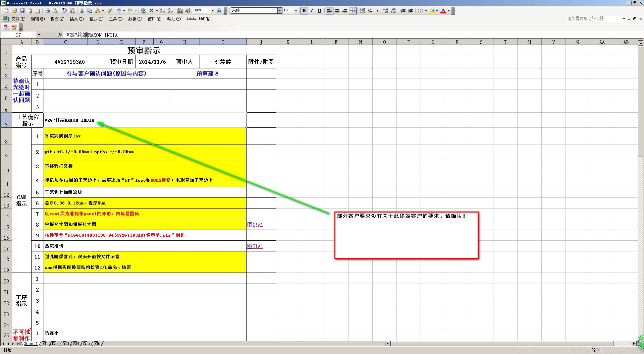644x354 pixels.
Task: Run the spelling check
Action: click(64, 11)
